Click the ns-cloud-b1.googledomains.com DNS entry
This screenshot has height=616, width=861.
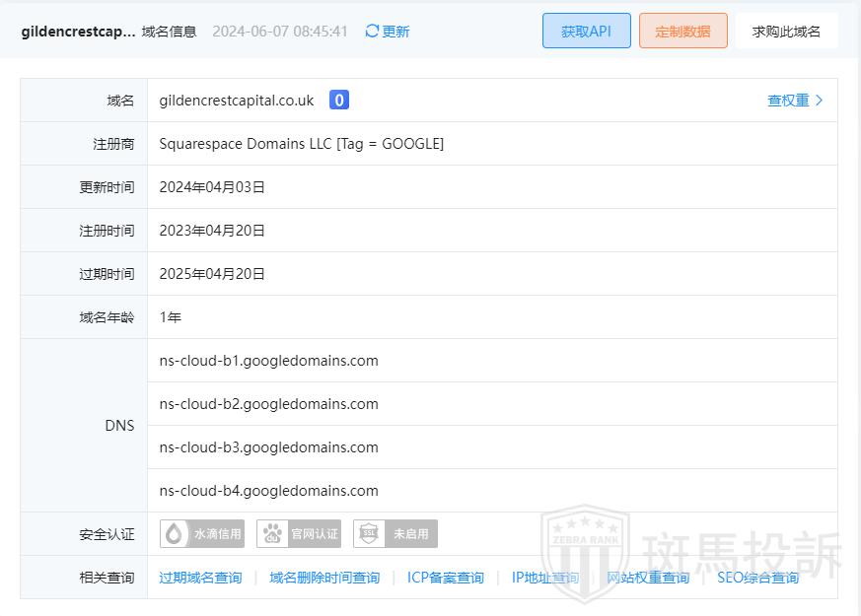pos(268,361)
